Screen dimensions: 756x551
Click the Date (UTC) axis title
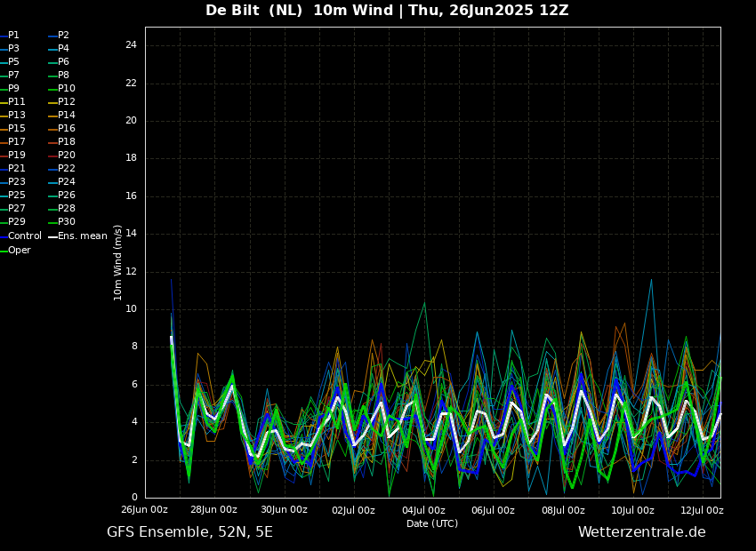(x=432, y=524)
